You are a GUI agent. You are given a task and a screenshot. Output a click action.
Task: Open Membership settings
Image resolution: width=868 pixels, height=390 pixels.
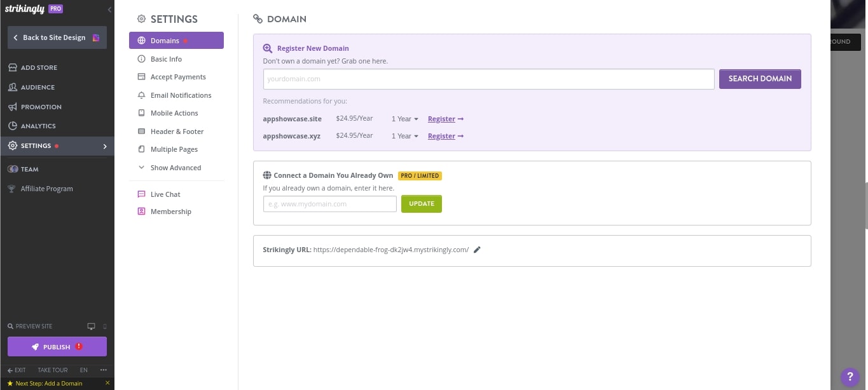(x=170, y=212)
